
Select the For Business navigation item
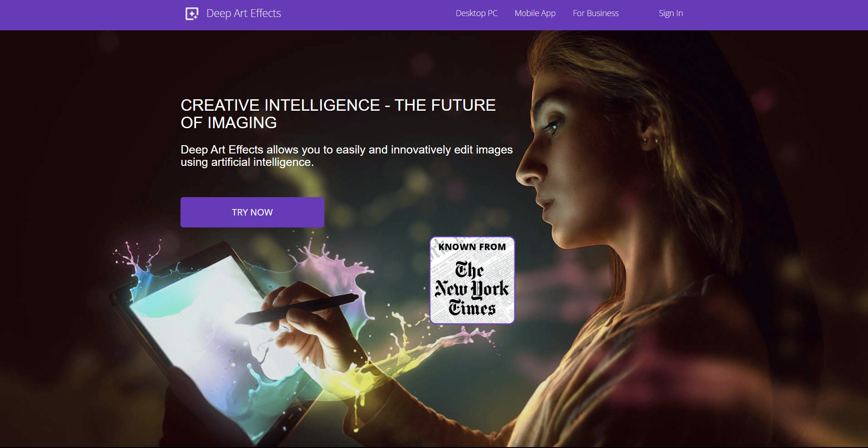tap(596, 13)
